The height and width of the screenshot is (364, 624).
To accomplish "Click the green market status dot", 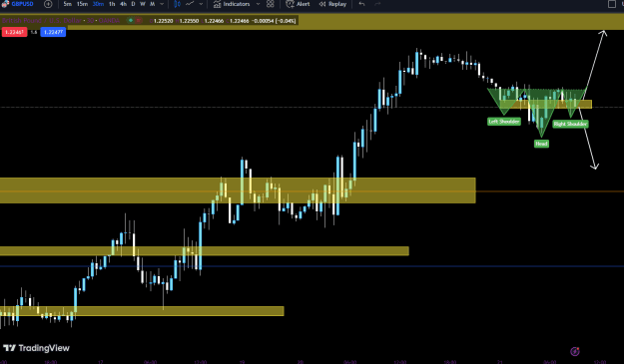I will pos(130,20).
